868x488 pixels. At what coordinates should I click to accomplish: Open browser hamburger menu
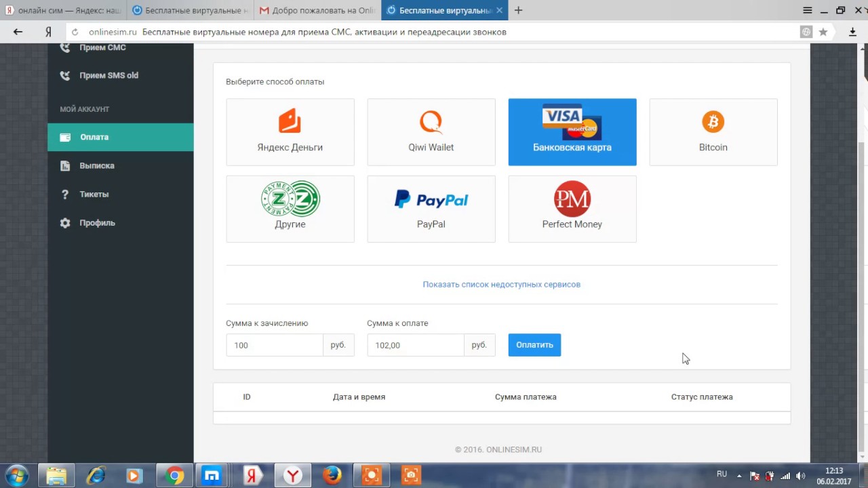click(x=807, y=10)
